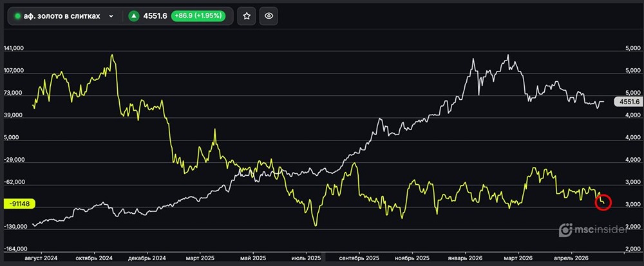
Task: Select the август 2024 time axis label
Action: click(41, 258)
